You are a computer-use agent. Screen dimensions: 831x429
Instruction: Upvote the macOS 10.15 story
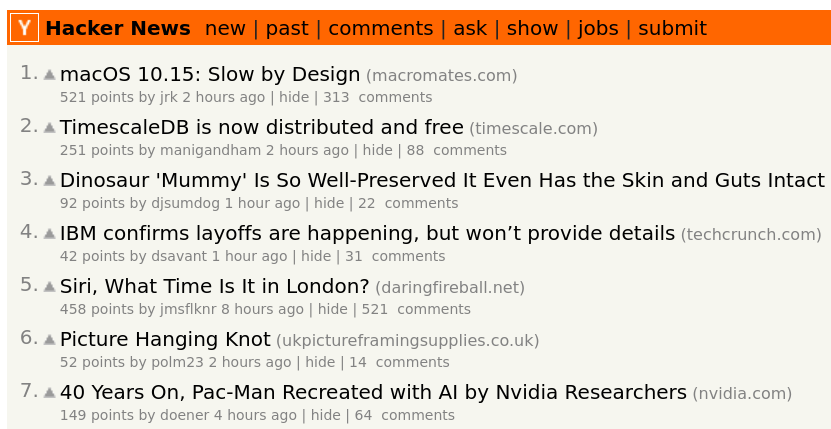[x=49, y=75]
